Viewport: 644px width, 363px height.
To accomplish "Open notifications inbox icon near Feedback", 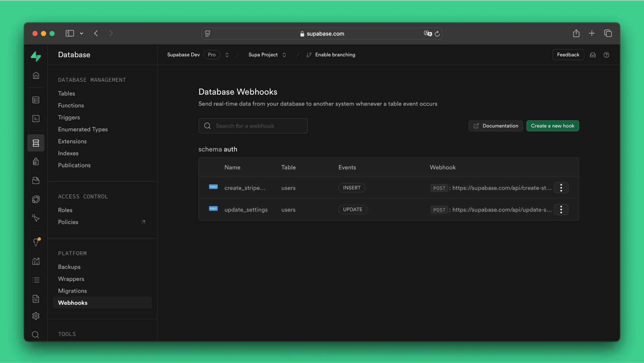I will coord(593,55).
